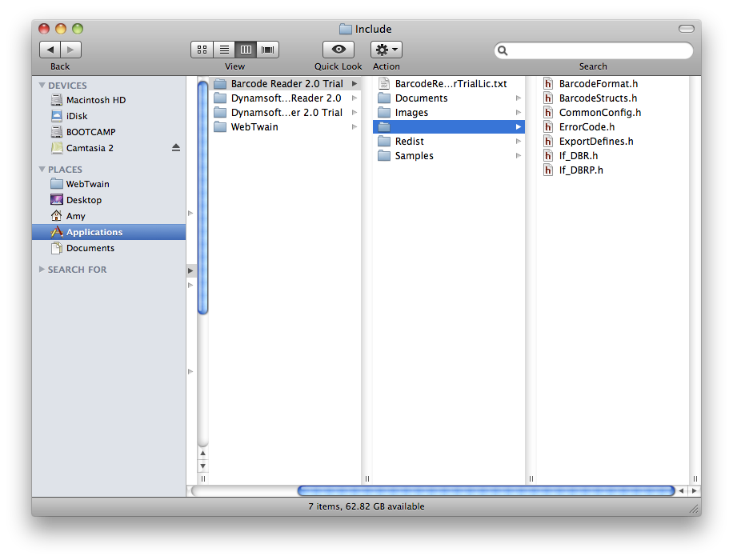
Task: Open the Action gear dropdown menu
Action: [387, 50]
